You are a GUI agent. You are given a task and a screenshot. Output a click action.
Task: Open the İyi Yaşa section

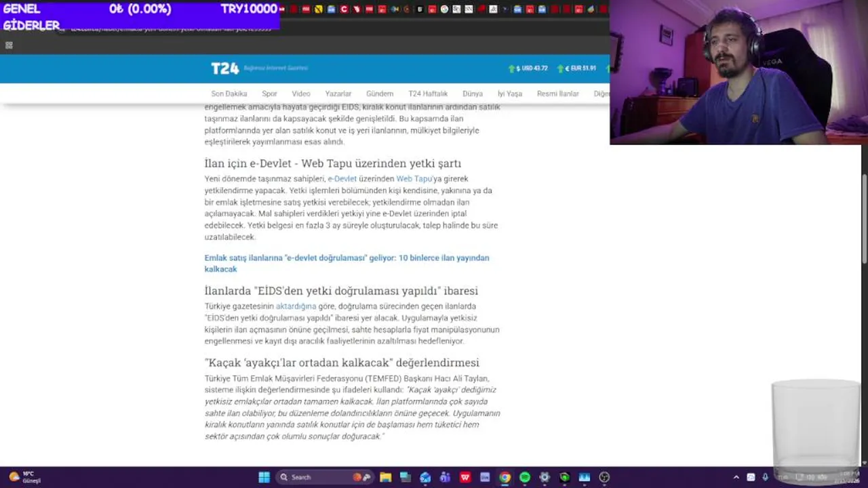(510, 94)
